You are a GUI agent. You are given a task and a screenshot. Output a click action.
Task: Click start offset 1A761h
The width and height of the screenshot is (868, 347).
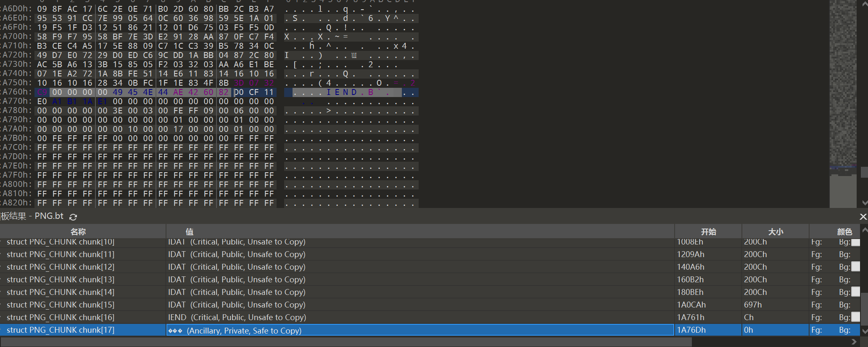click(691, 317)
